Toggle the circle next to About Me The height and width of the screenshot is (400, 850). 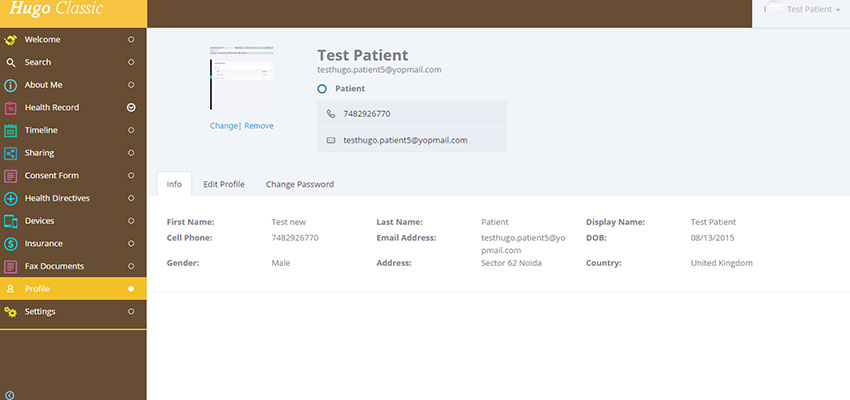point(131,85)
